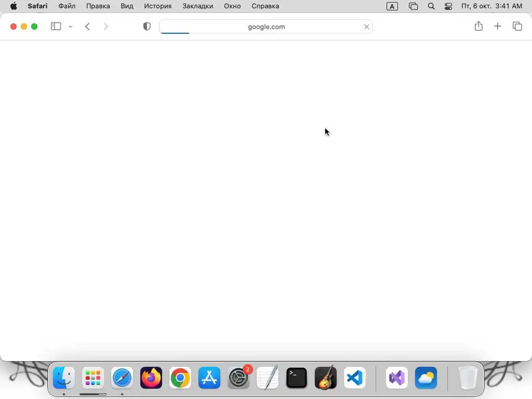
Task: Open the Trash in the Dock
Action: 468,378
